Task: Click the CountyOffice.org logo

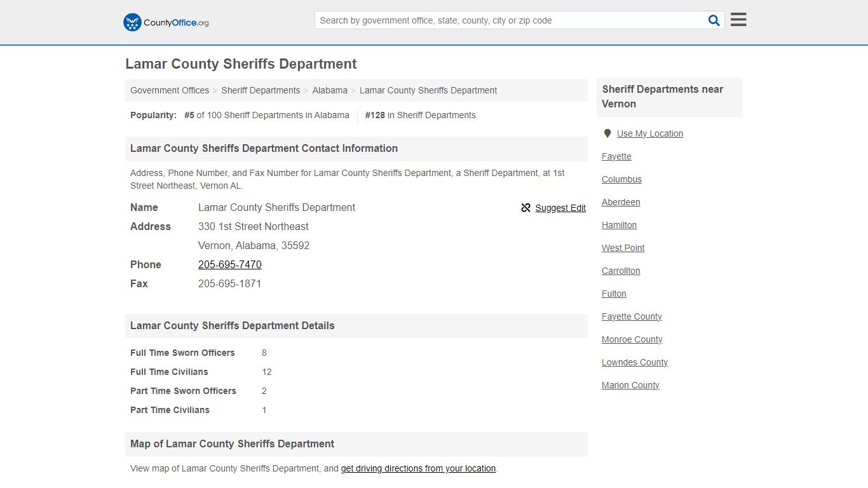Action: point(166,22)
